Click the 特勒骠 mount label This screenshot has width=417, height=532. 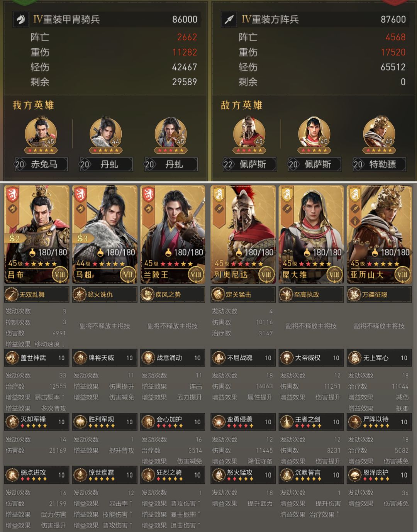point(379,164)
